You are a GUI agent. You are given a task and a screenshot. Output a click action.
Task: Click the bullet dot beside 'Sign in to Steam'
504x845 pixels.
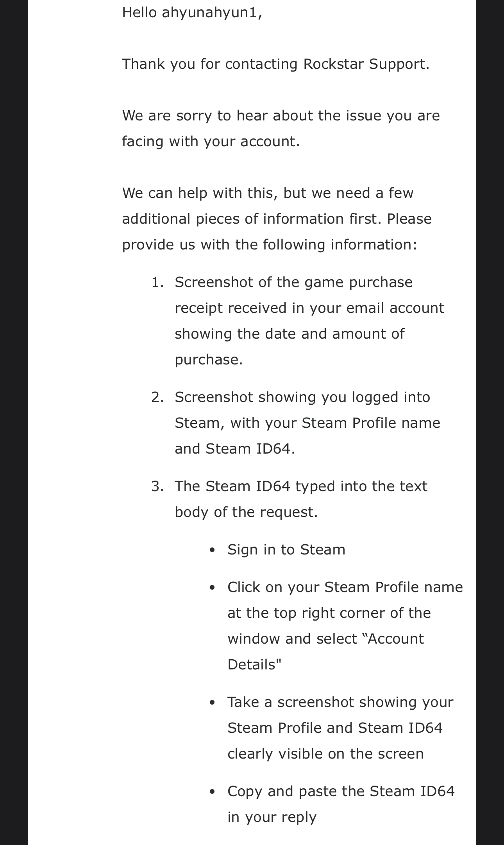pyautogui.click(x=212, y=550)
